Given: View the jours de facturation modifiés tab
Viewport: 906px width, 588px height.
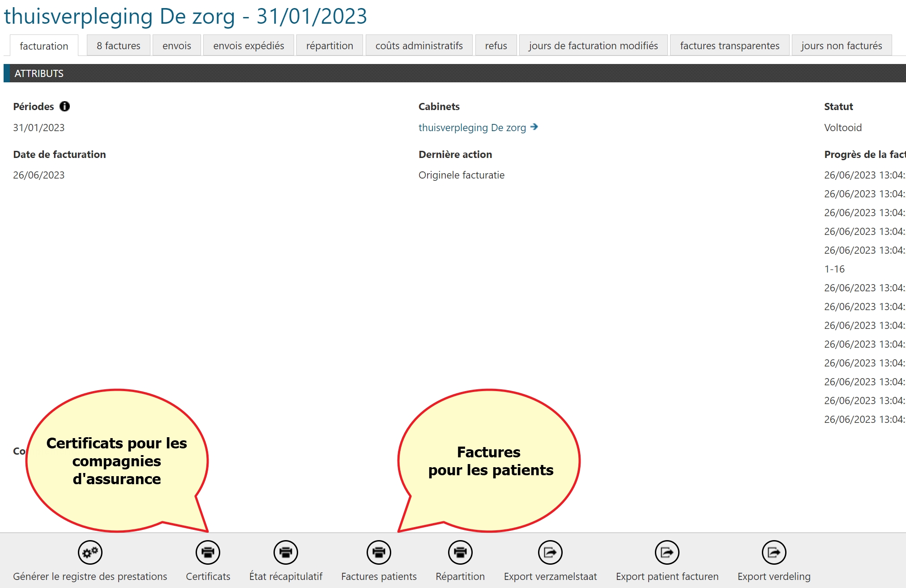Looking at the screenshot, I should (593, 46).
